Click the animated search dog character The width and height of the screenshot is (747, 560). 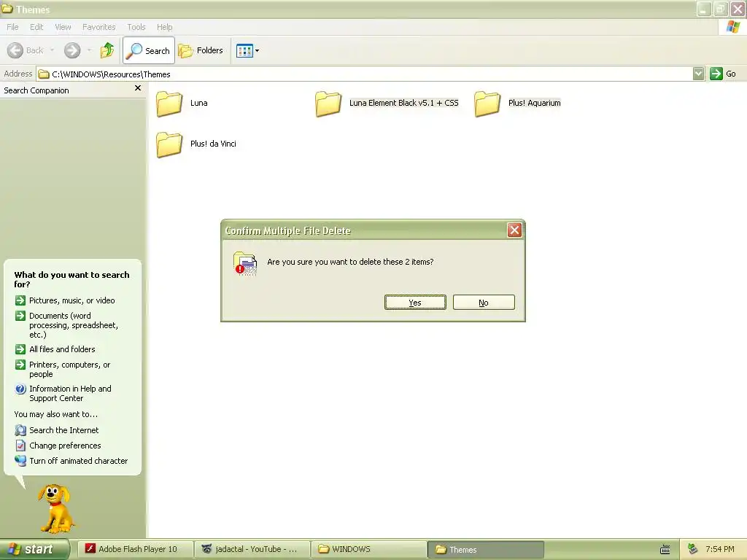pos(55,508)
